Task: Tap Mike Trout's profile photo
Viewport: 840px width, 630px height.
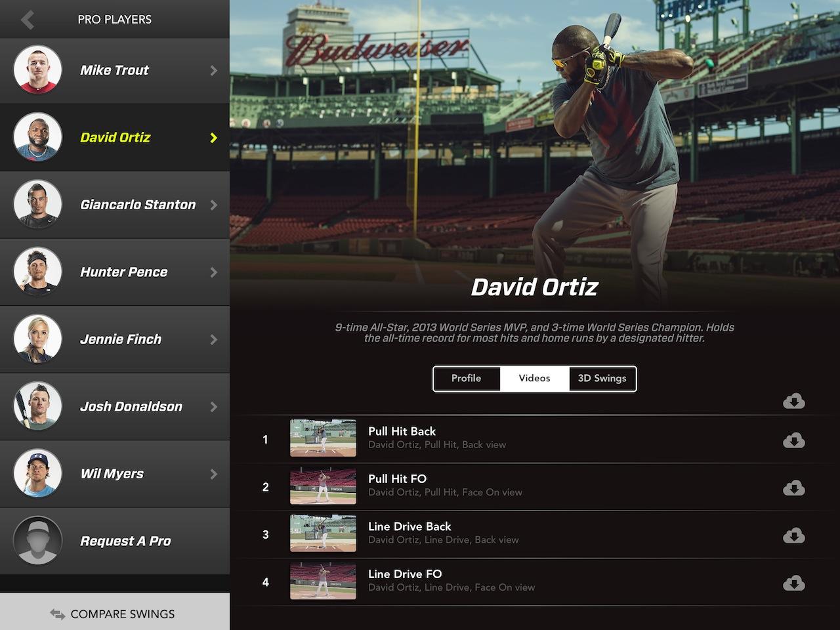Action: [37, 70]
